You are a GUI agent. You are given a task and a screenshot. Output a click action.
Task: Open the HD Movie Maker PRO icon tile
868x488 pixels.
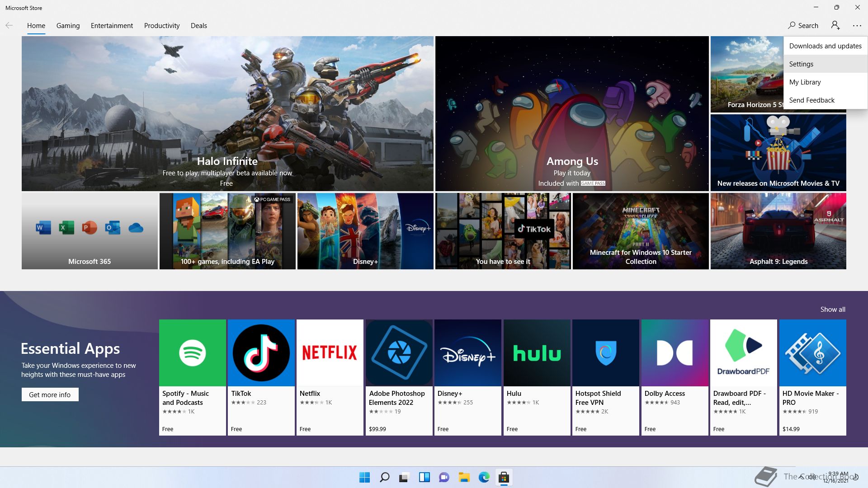(x=813, y=353)
